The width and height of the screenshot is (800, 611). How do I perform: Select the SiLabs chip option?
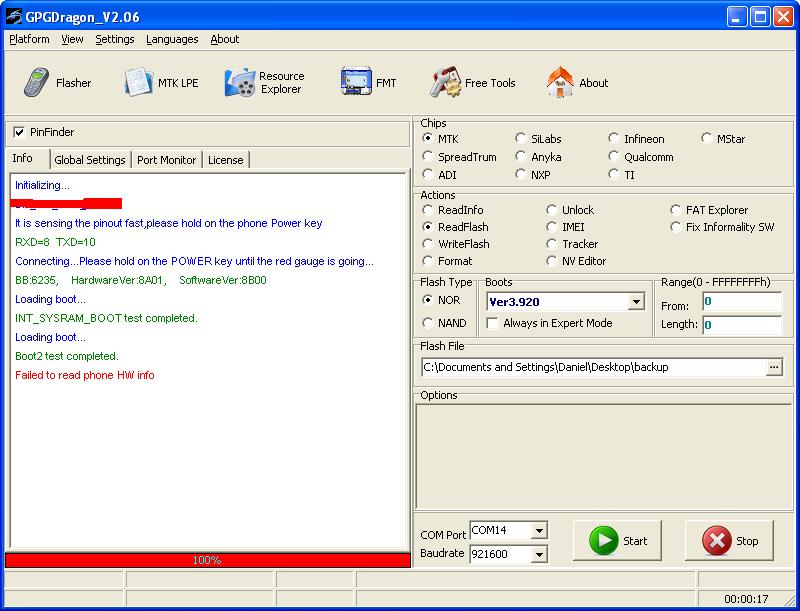[520, 139]
